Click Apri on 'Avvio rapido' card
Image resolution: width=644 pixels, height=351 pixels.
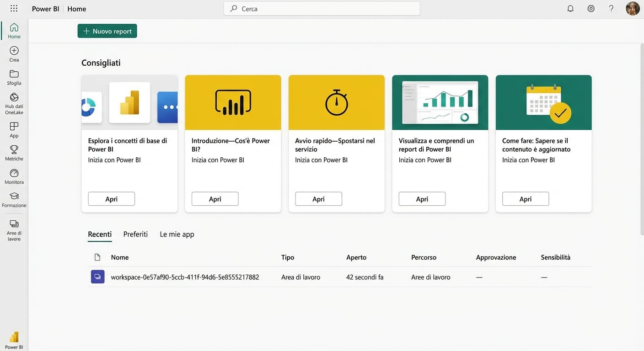pyautogui.click(x=318, y=199)
